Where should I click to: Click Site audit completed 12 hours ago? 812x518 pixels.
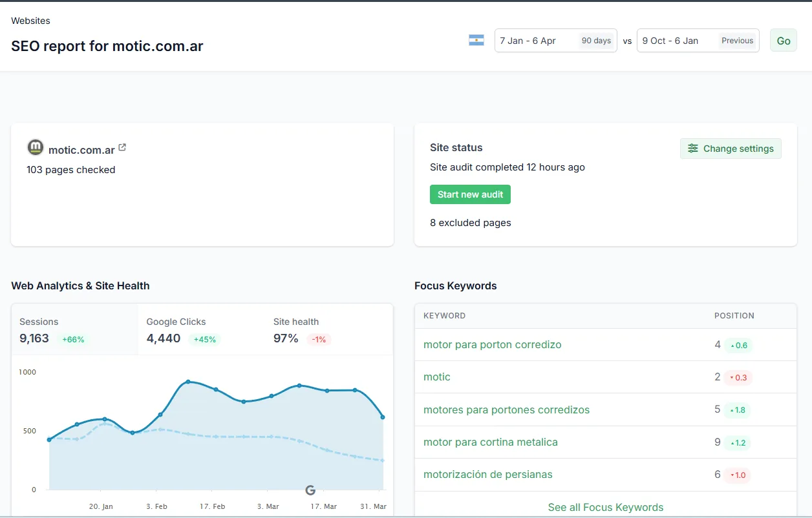(507, 167)
